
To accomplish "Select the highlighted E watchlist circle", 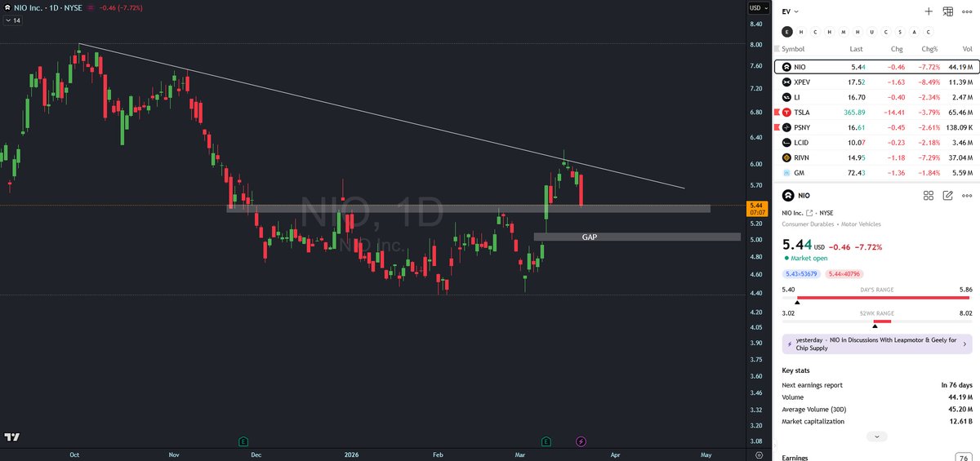I will [787, 32].
